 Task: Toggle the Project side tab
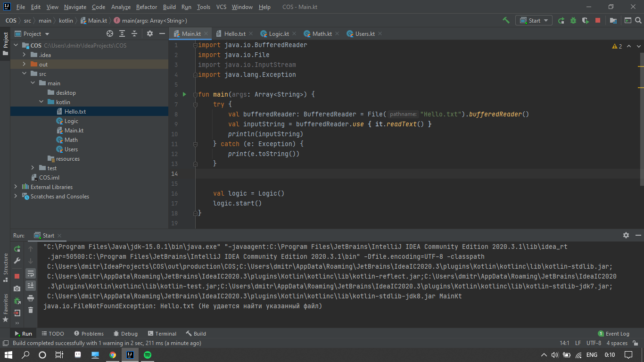[6, 43]
